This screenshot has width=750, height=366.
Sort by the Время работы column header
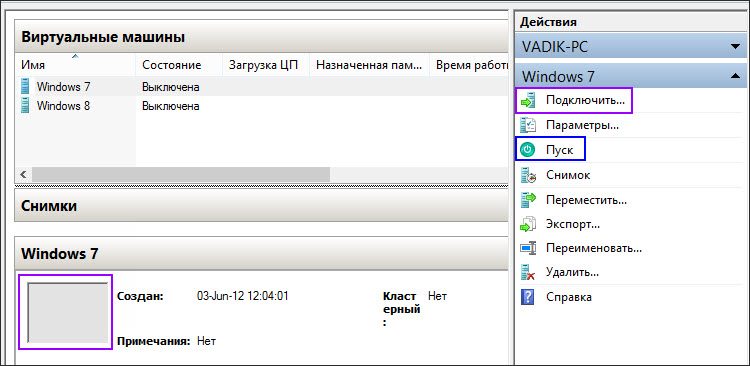pyautogui.click(x=469, y=65)
